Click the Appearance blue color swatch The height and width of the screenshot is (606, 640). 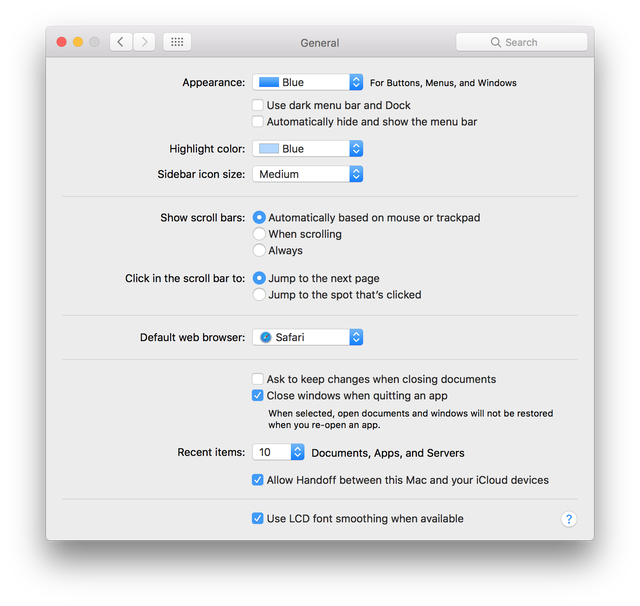pyautogui.click(x=268, y=83)
